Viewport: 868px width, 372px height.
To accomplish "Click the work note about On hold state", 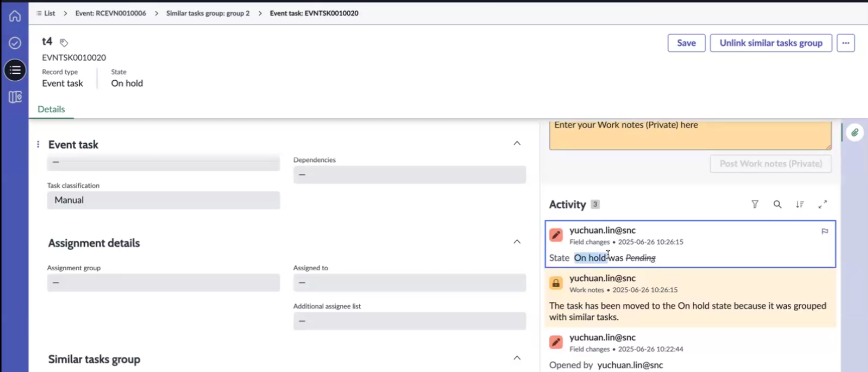I will tap(687, 311).
